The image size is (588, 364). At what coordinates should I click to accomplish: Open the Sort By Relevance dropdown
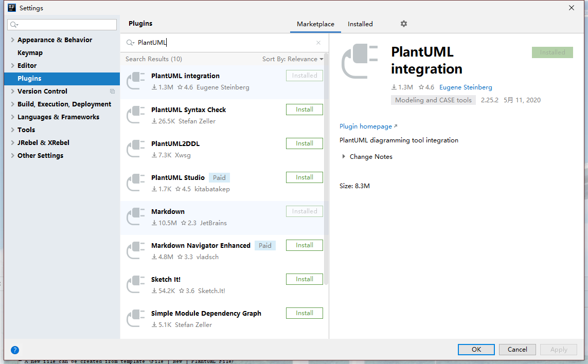(292, 59)
